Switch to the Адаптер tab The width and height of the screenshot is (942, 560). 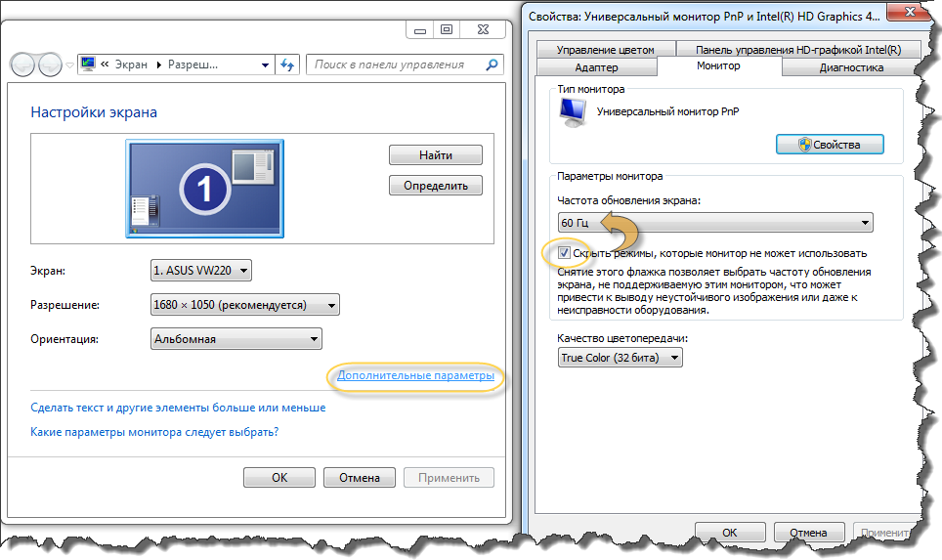click(596, 67)
